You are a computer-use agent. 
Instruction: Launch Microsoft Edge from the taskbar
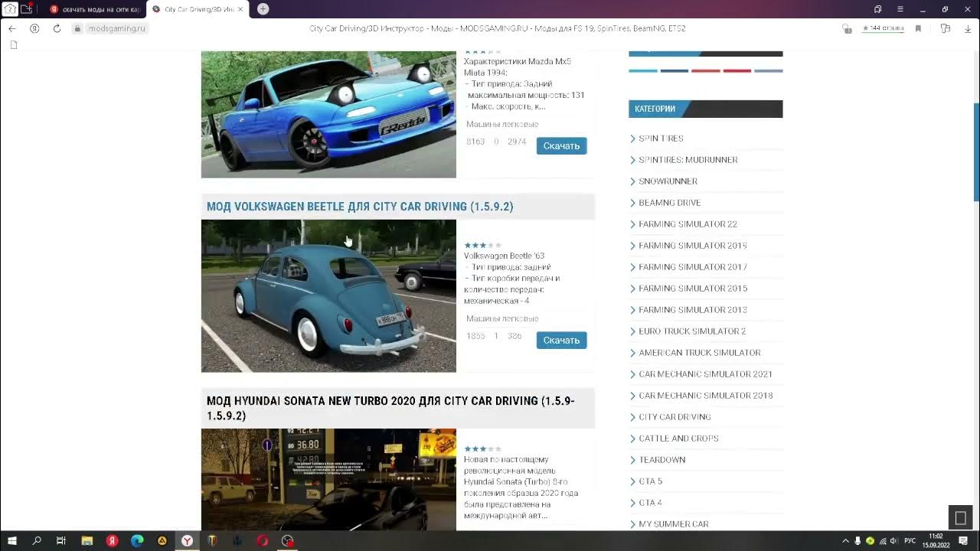click(137, 540)
